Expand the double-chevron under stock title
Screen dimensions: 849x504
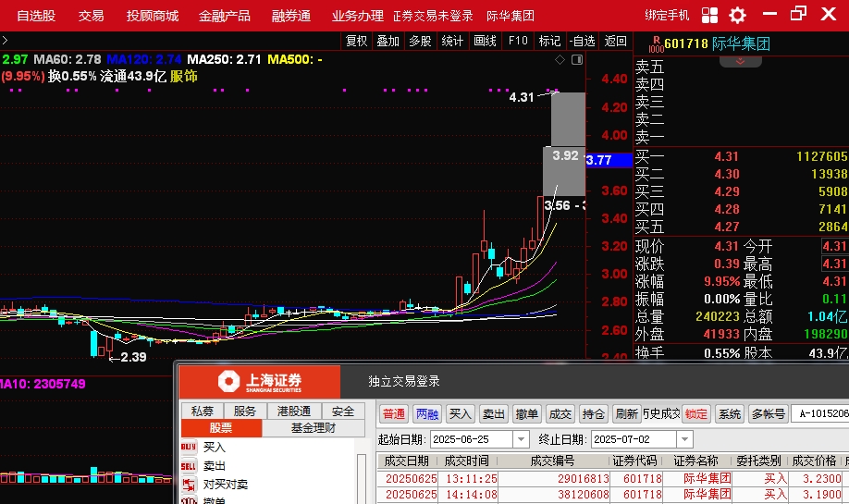740,61
